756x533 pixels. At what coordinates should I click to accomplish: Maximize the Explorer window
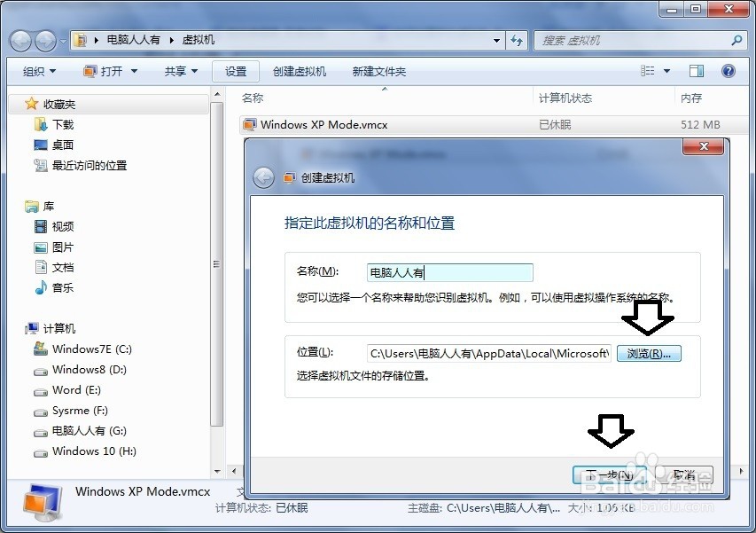(696, 9)
